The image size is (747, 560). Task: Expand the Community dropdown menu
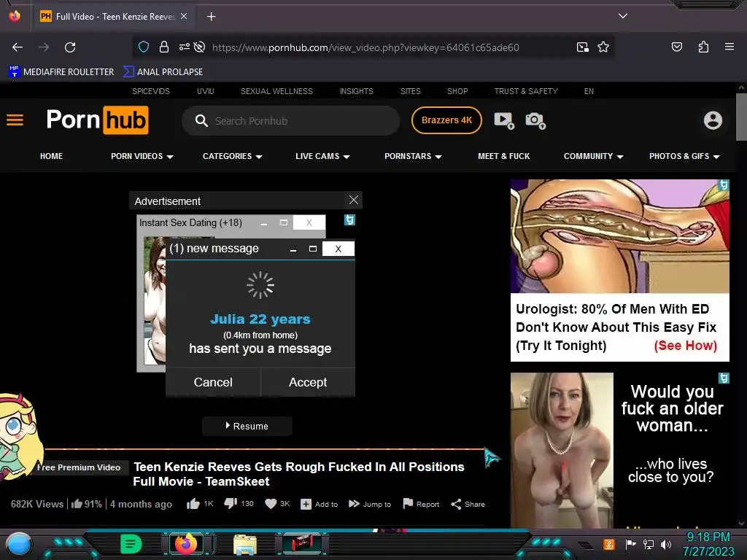click(x=593, y=156)
